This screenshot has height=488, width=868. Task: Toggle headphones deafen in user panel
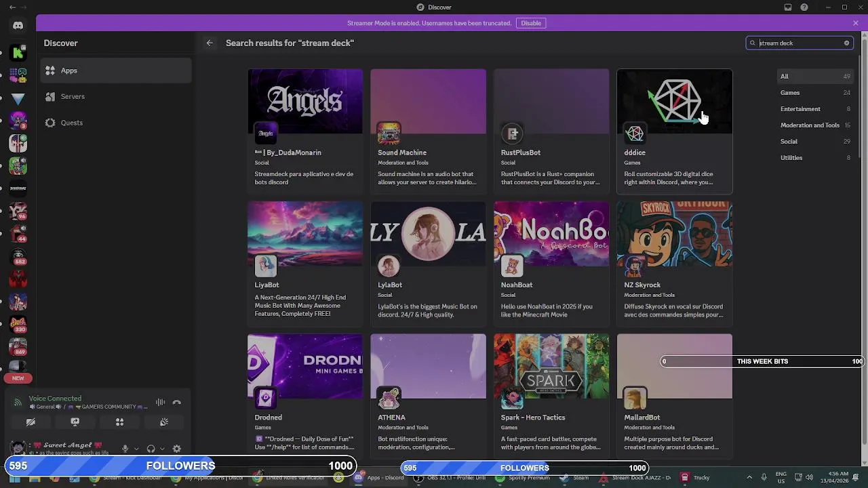[151, 449]
